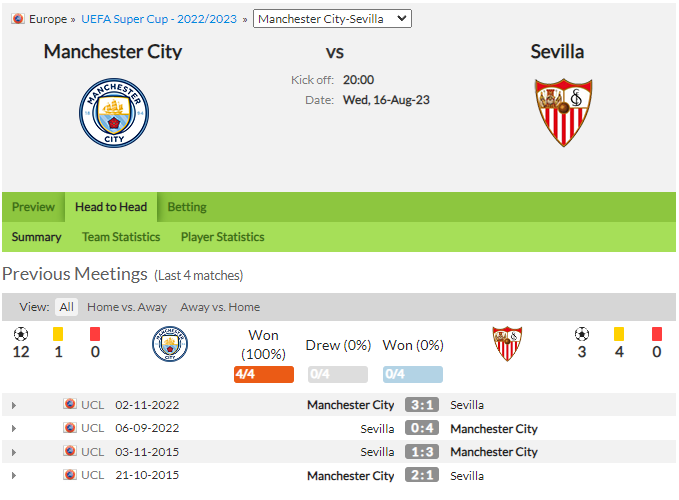Click the 0:4 score of 06-09-2022 match
The width and height of the screenshot is (679, 500).
pos(422,428)
